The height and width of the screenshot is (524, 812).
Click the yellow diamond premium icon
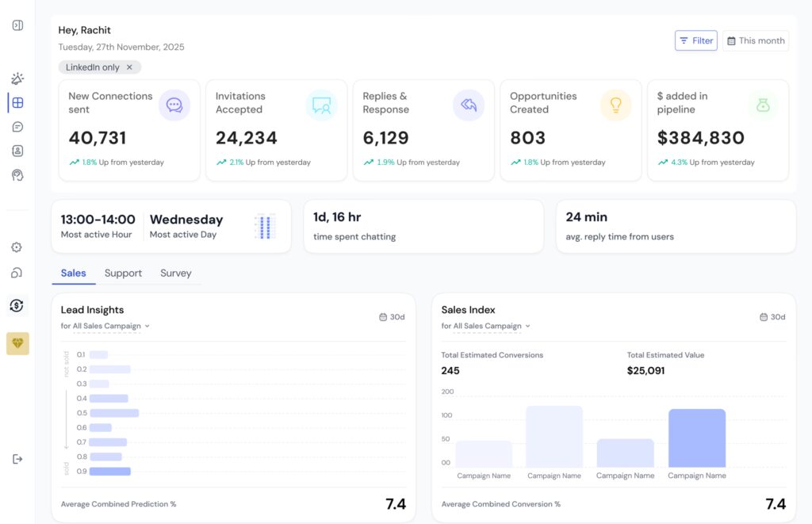click(17, 343)
